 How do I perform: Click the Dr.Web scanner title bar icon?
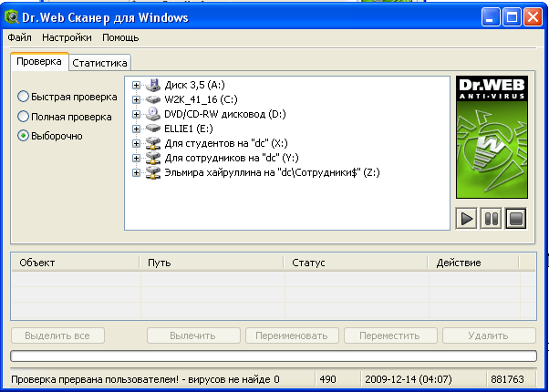click(x=11, y=16)
